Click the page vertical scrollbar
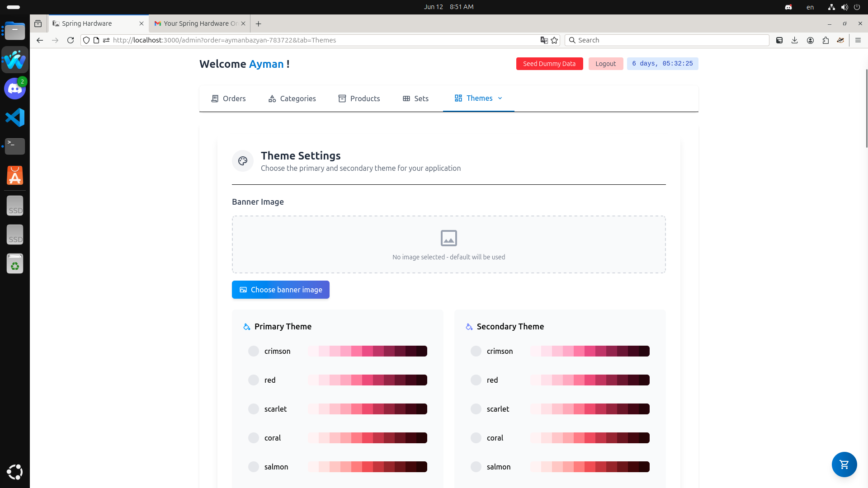The height and width of the screenshot is (488, 868). click(x=866, y=108)
